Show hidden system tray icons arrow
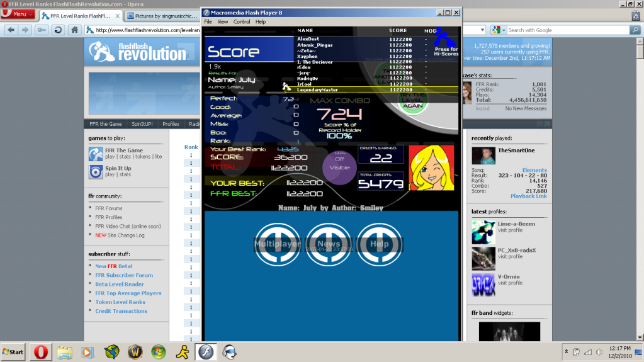Screen dimensions: 644x362 [x=567, y=351]
